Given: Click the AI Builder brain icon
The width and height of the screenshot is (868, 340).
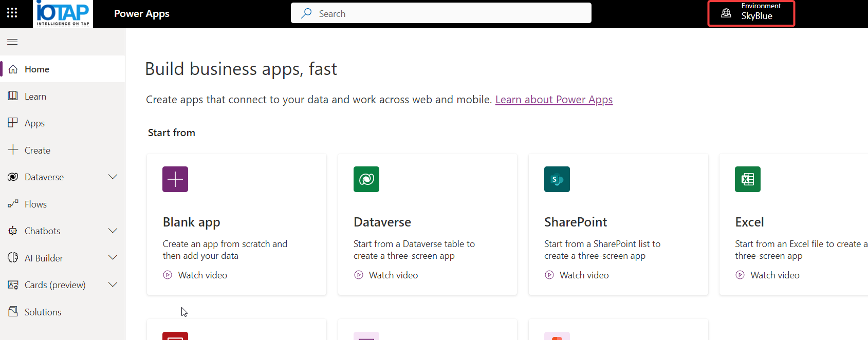Looking at the screenshot, I should [13, 258].
